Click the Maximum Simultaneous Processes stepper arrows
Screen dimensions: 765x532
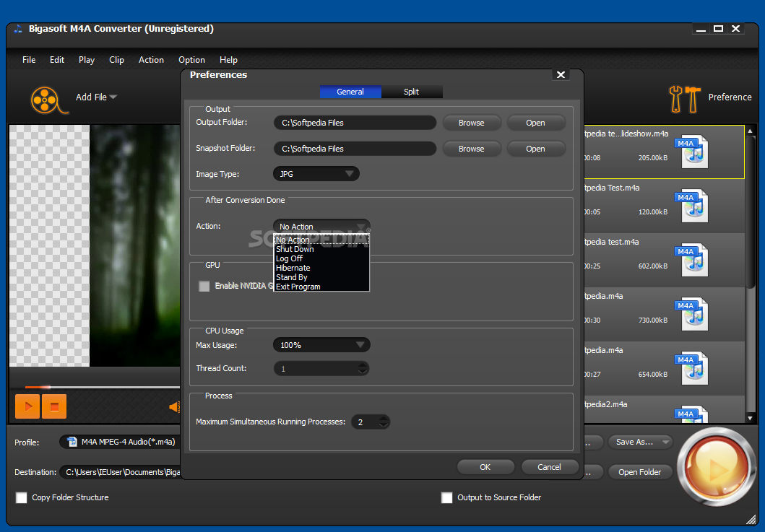[384, 422]
